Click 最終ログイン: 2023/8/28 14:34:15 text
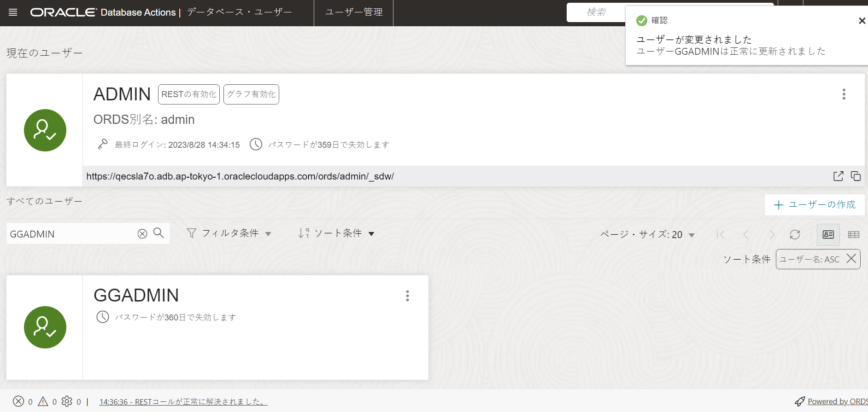The width and height of the screenshot is (868, 412). tap(177, 145)
